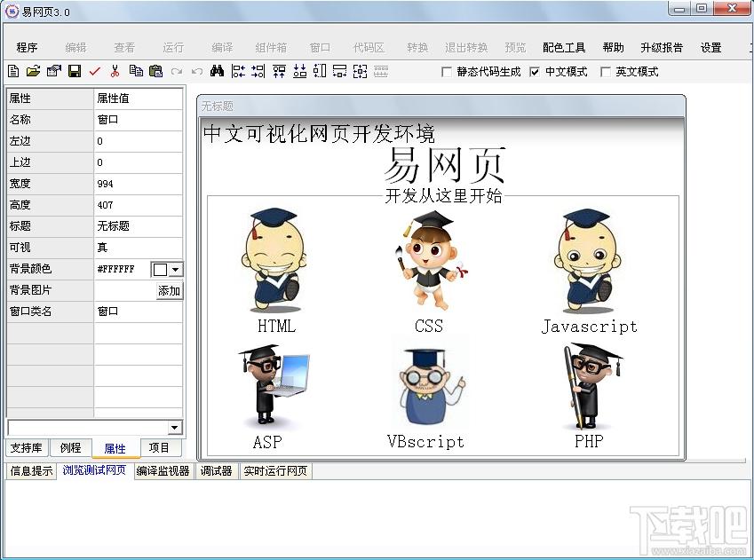Open the 配色工具 menu
754x560 pixels.
(564, 48)
